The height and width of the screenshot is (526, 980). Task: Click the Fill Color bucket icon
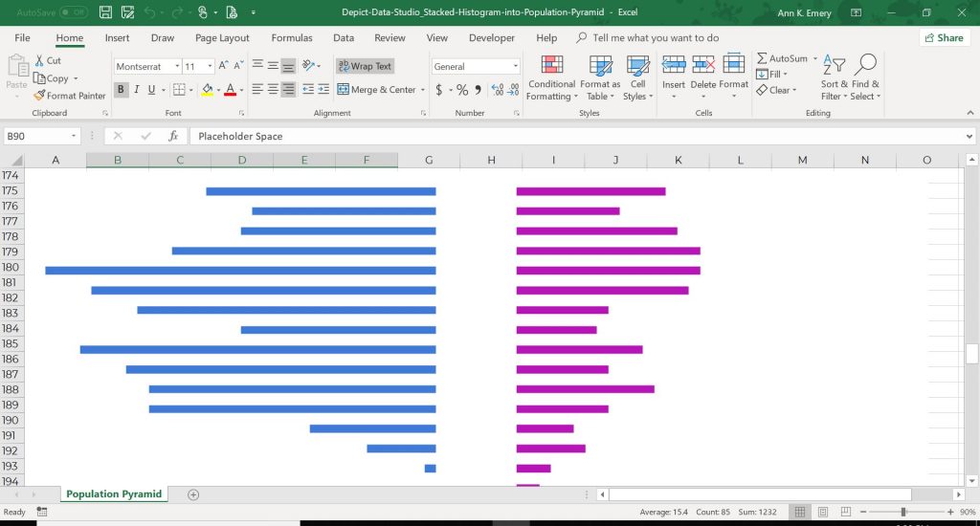208,90
